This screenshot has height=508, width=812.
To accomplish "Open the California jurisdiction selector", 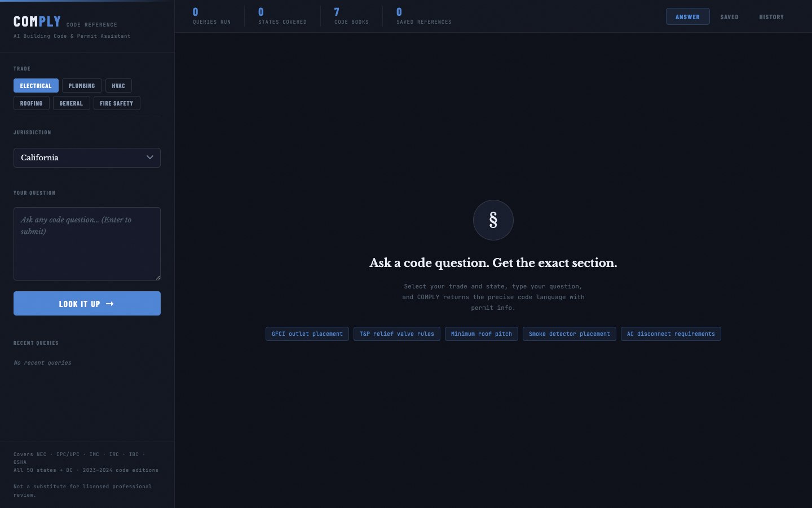I will click(87, 157).
